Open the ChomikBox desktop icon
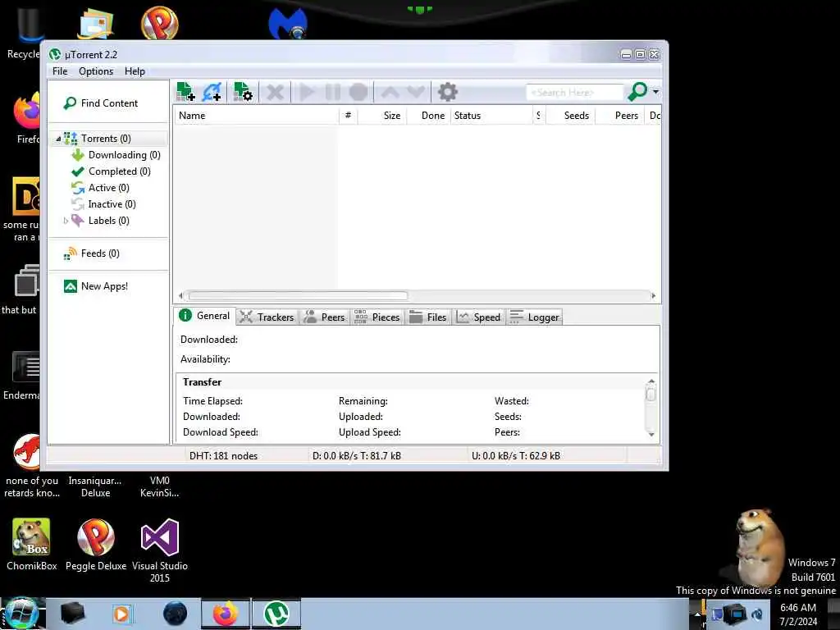This screenshot has width=840, height=630. tap(31, 545)
